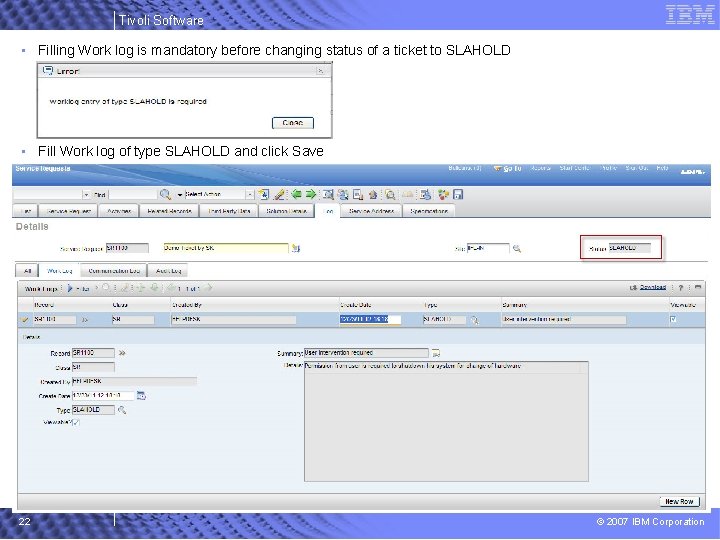Image resolution: width=720 pixels, height=540 pixels.
Task: Switch to Audit Log sub-tab
Action: (x=168, y=270)
